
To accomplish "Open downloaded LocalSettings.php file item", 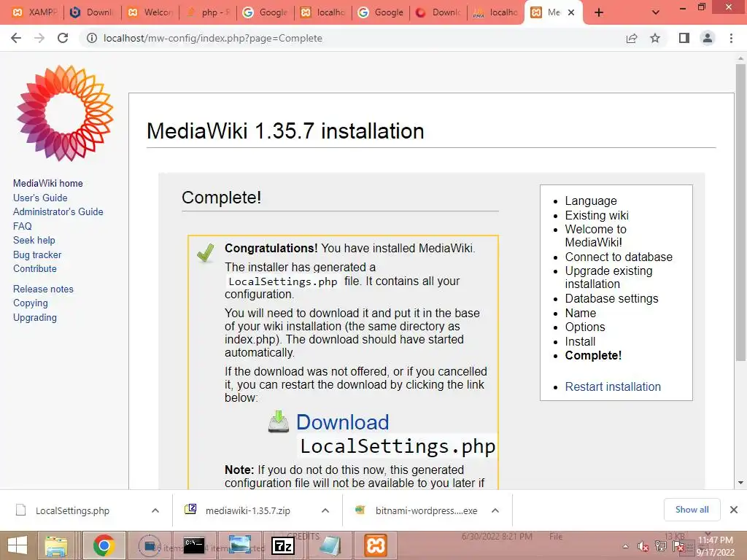I will 72,510.
